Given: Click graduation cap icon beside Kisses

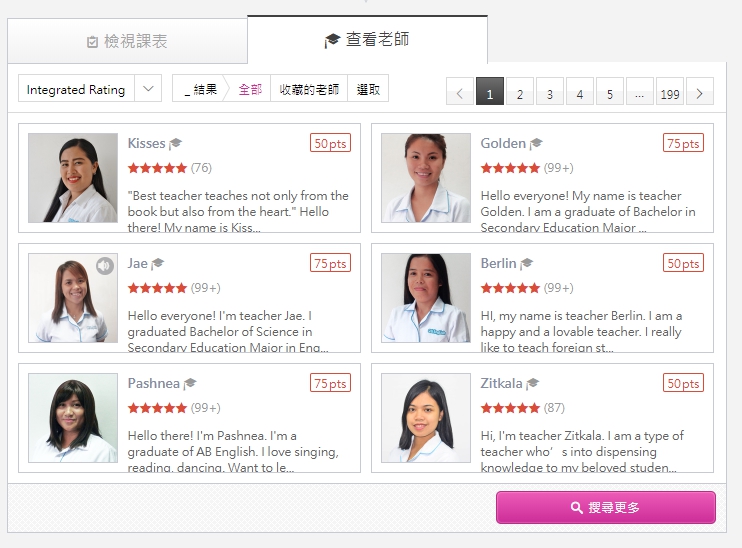Looking at the screenshot, I should [x=176, y=143].
